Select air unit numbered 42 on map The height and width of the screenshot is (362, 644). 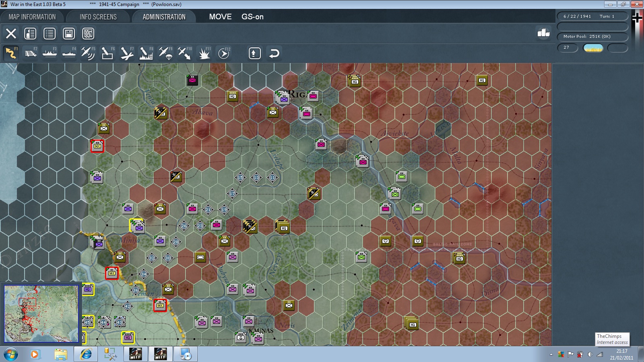(128, 306)
